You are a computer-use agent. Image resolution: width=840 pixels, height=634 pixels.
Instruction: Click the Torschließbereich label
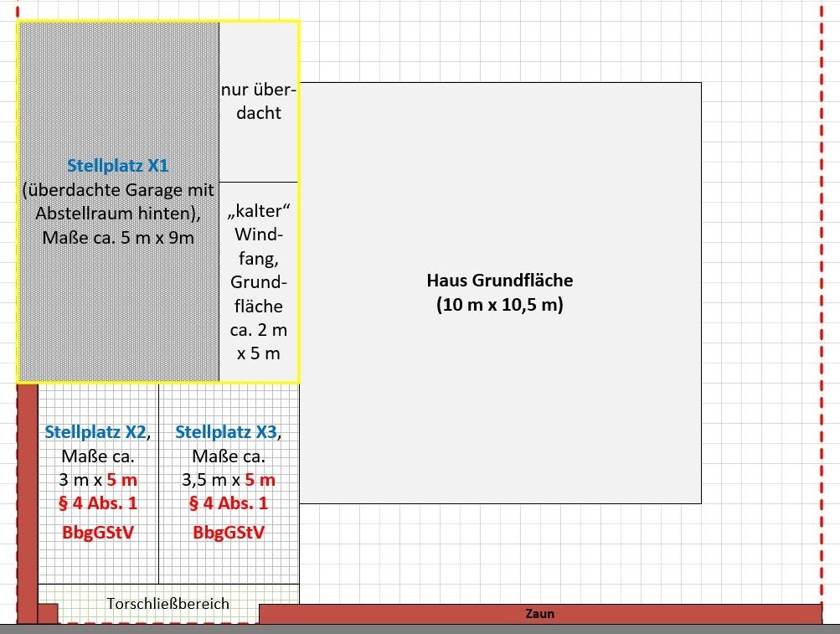pos(167,603)
